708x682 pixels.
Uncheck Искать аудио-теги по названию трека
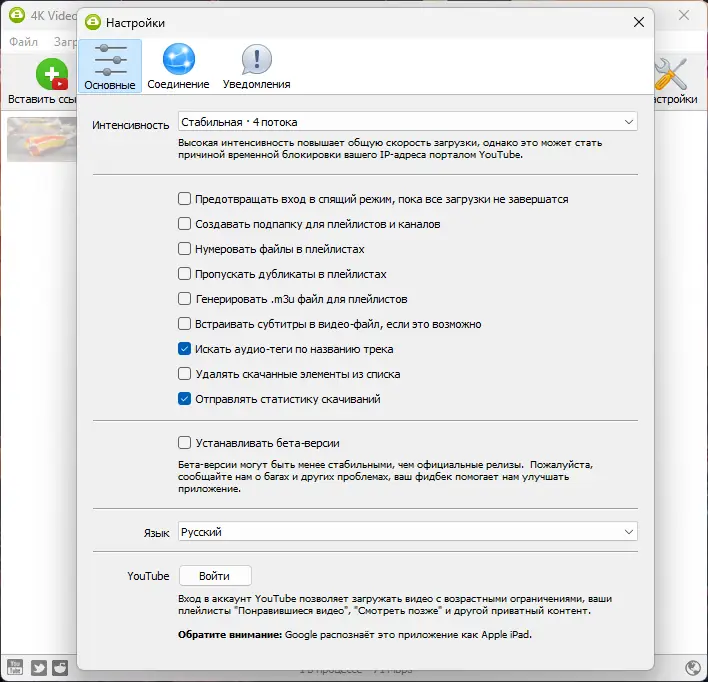pyautogui.click(x=184, y=349)
